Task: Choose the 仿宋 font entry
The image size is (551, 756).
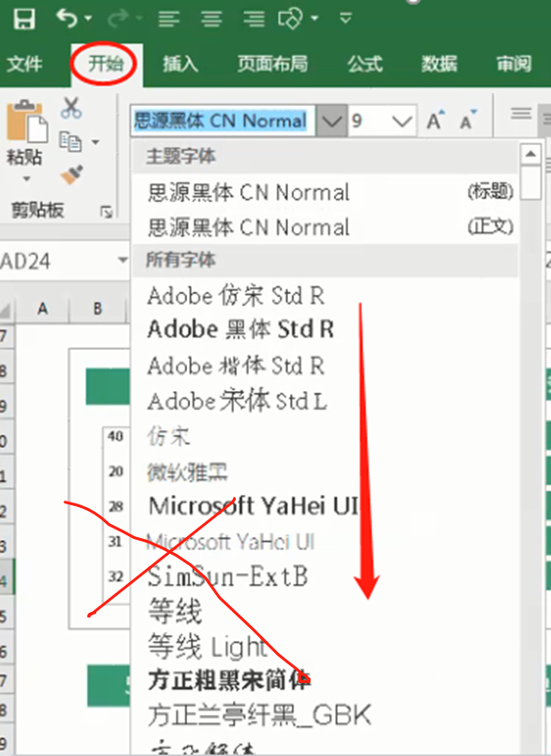Action: pos(326,436)
